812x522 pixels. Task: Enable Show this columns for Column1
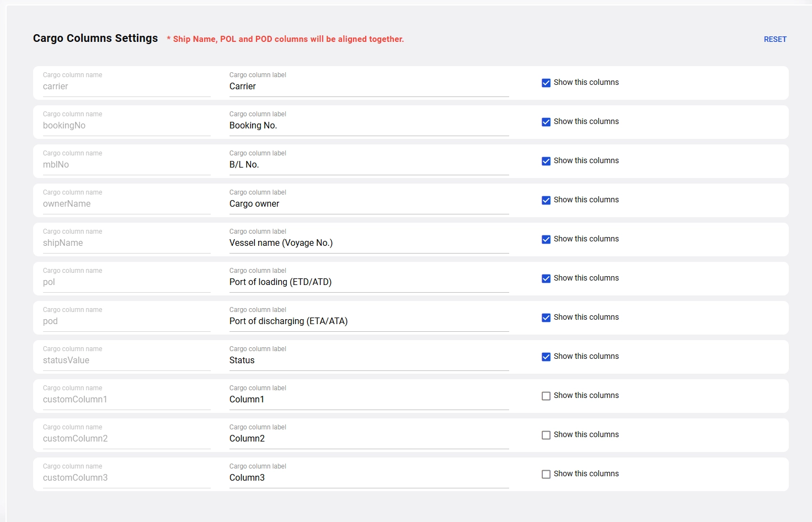pos(546,396)
